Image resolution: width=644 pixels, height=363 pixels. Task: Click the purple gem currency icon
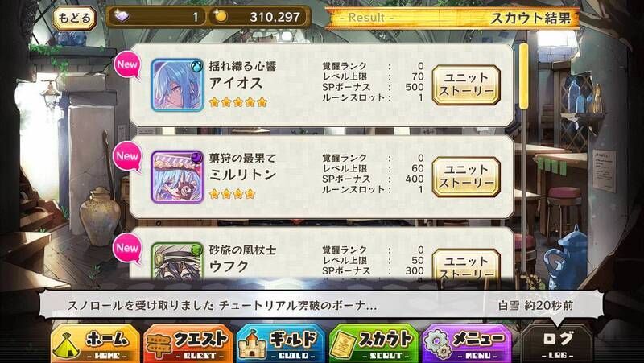click(122, 16)
